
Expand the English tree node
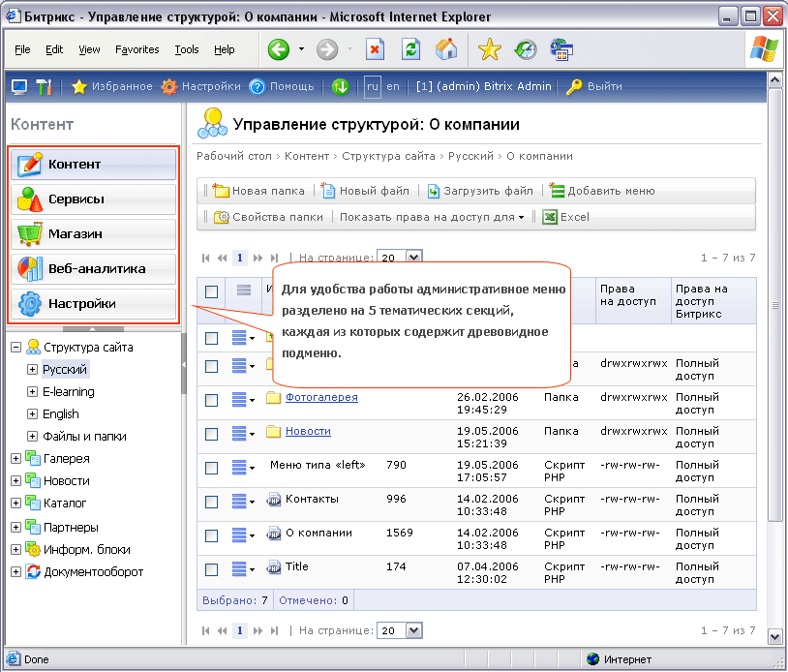tap(32, 413)
